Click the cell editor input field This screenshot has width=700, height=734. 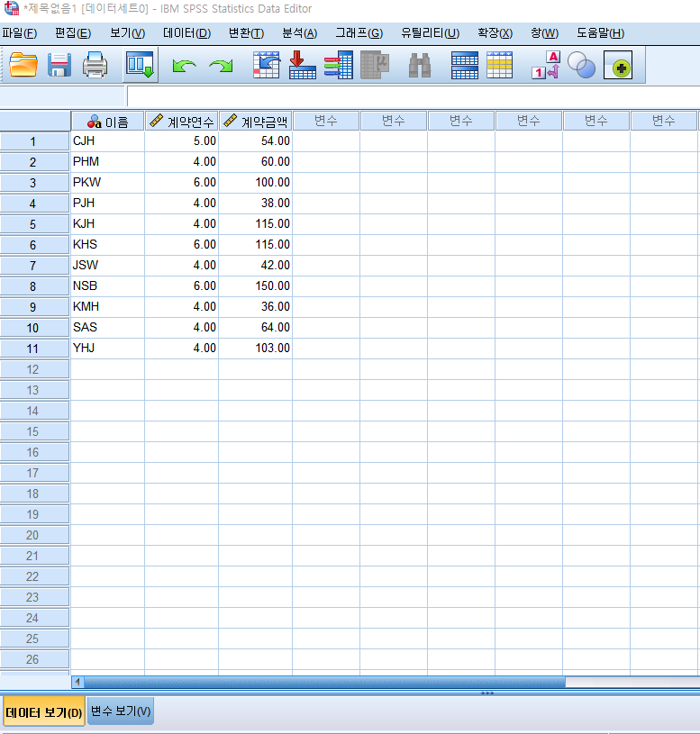coord(414,96)
